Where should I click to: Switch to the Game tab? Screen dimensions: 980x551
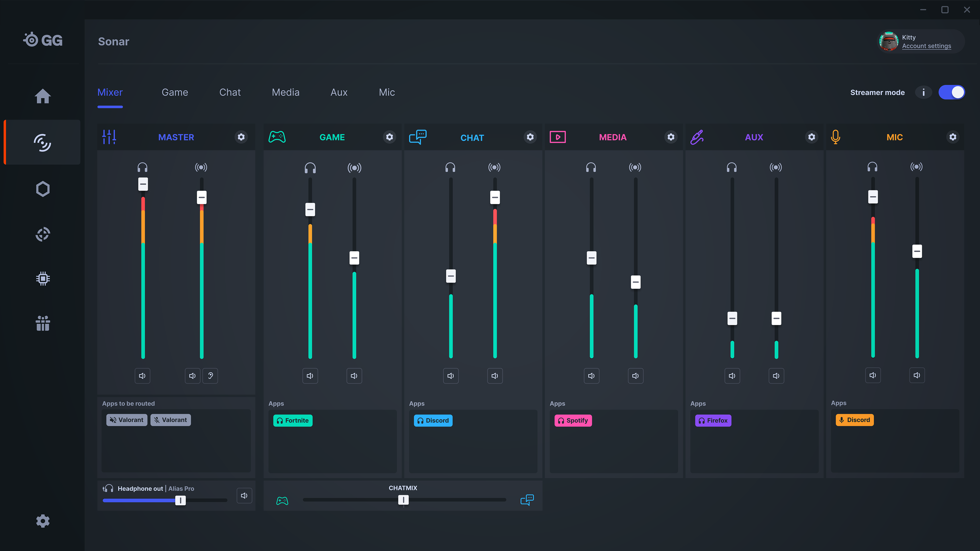[175, 92]
